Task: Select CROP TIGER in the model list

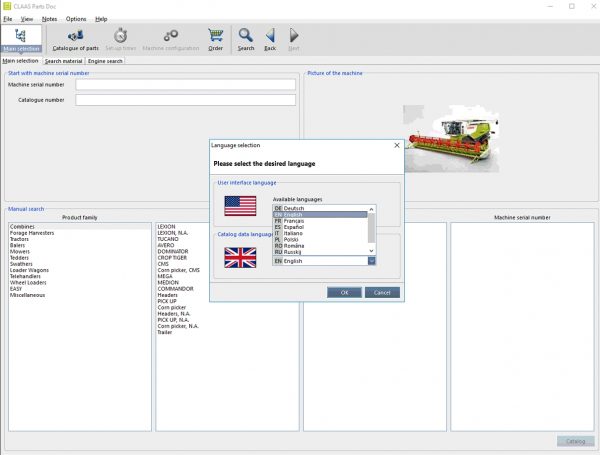Action: click(172, 258)
